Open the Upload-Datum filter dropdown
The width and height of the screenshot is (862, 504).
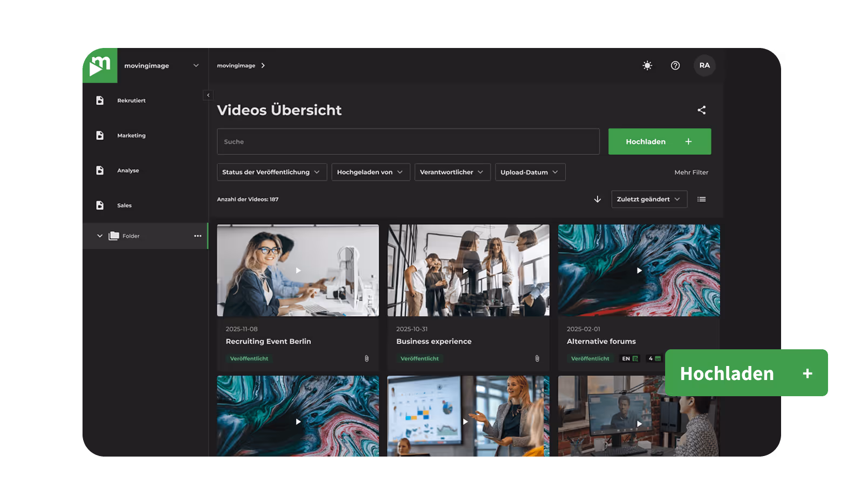(x=530, y=172)
